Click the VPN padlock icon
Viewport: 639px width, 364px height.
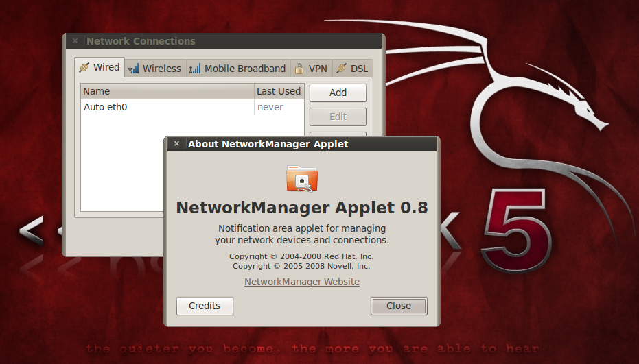click(x=299, y=69)
